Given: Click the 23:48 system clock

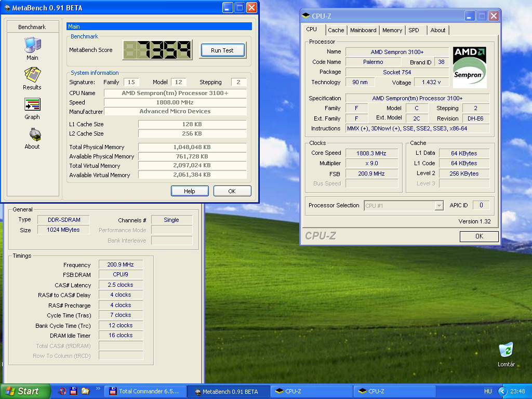Looking at the screenshot, I should click(x=517, y=392).
